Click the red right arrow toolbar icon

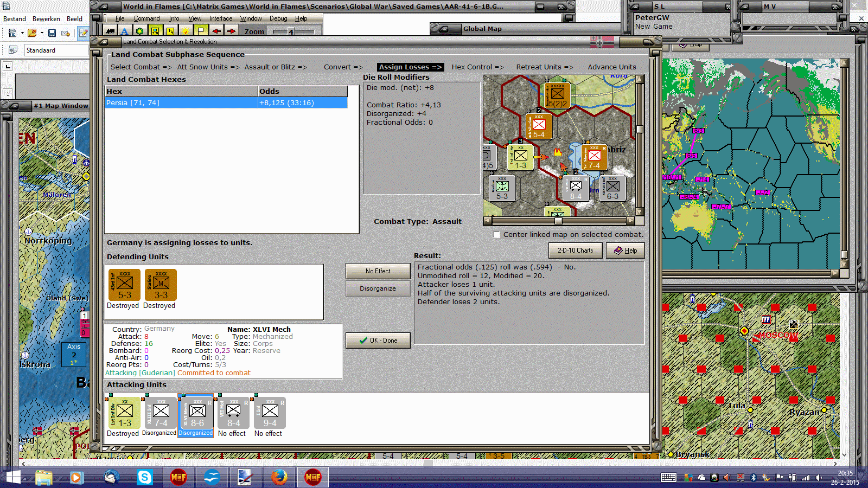pyautogui.click(x=231, y=31)
